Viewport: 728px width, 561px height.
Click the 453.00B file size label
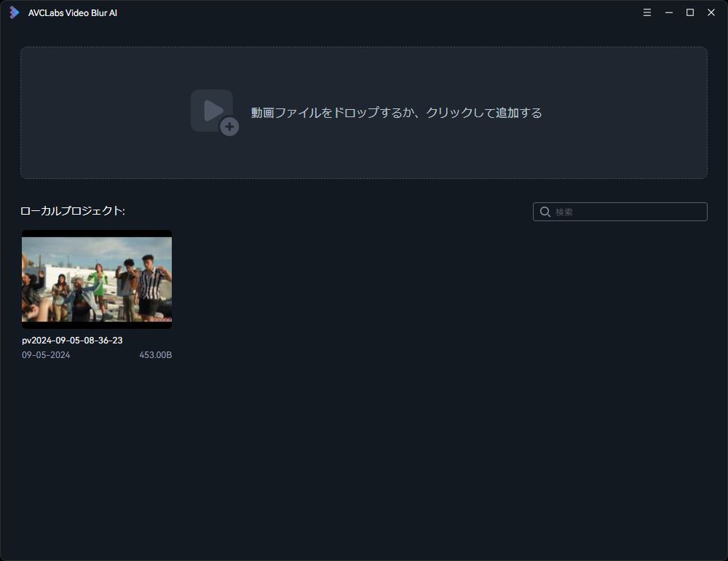[x=155, y=355]
